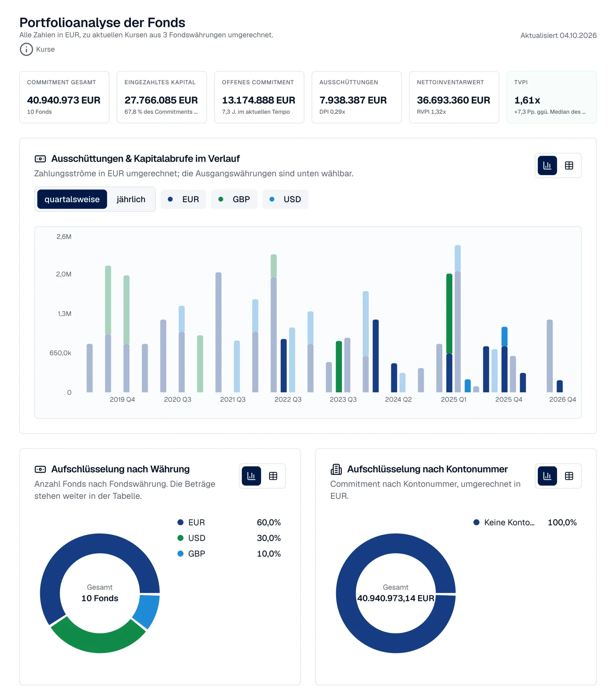Open the Nettoinventarwert card

[454, 97]
